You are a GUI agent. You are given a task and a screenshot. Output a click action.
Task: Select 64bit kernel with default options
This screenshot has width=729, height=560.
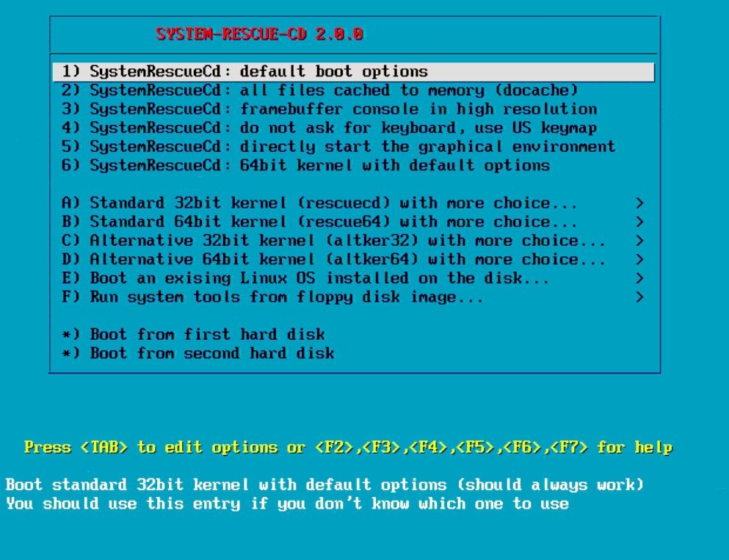[353, 165]
